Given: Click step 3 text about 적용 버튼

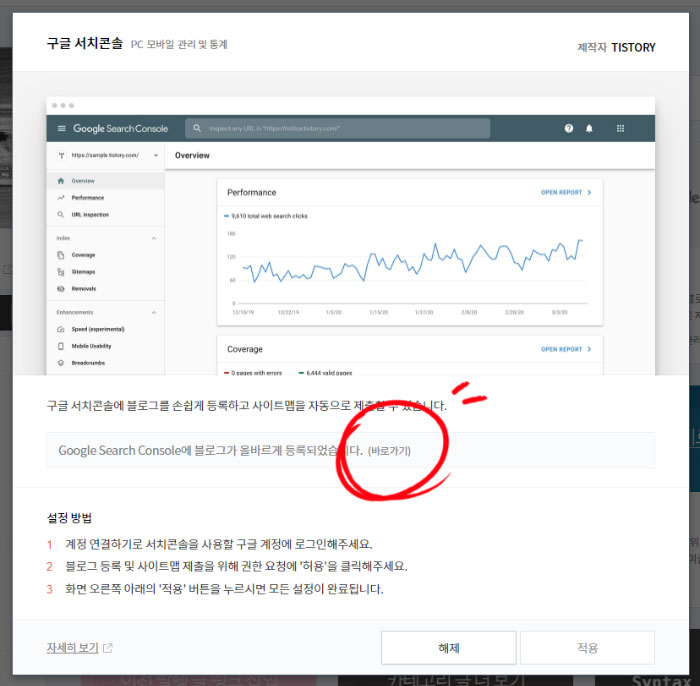Looking at the screenshot, I should pos(224,589).
